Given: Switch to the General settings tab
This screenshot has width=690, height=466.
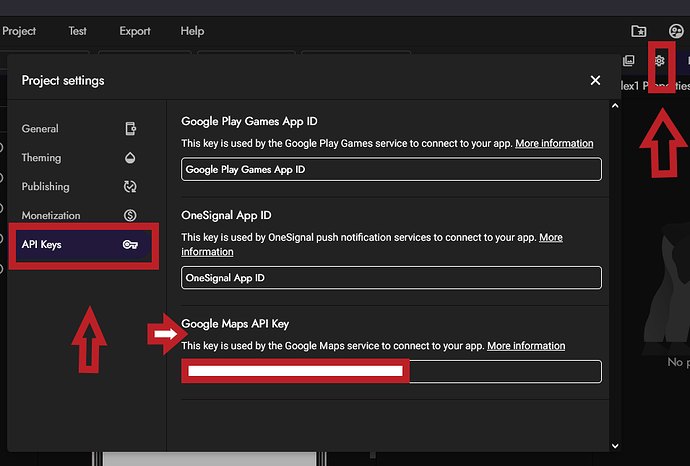Looking at the screenshot, I should (40, 129).
